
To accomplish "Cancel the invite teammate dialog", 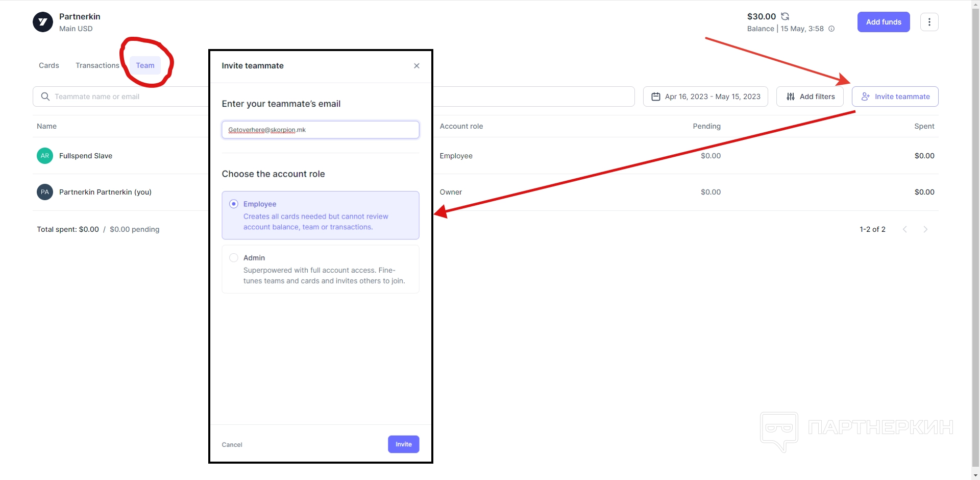I will pos(232,445).
